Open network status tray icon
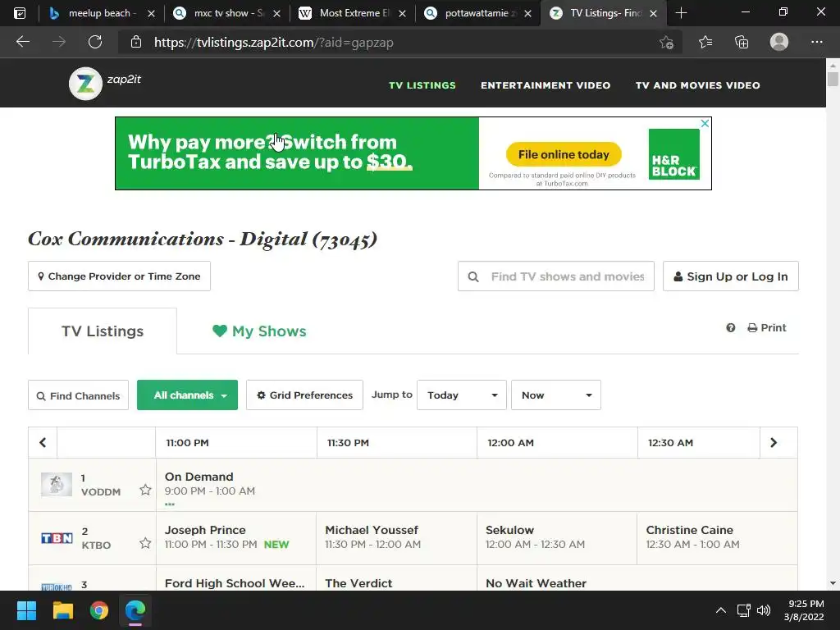The image size is (840, 630). pos(743,610)
